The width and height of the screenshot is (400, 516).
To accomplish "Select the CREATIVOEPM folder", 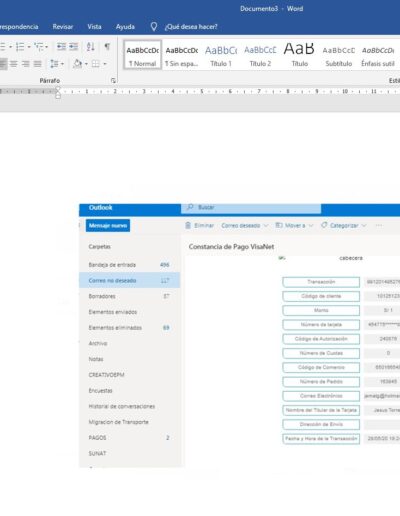I will pos(129,375).
